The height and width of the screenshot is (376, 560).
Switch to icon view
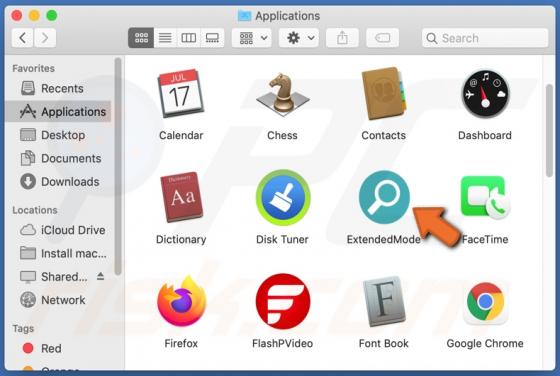point(141,37)
